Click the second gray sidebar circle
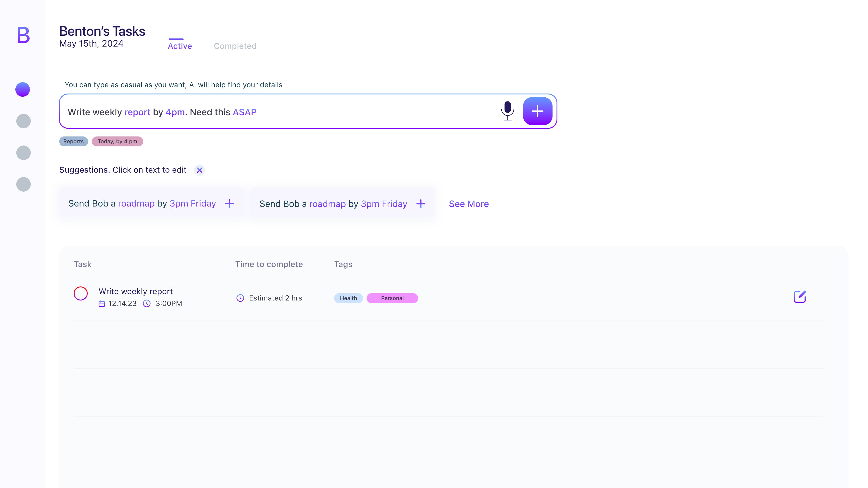The height and width of the screenshot is (488, 868). (23, 121)
